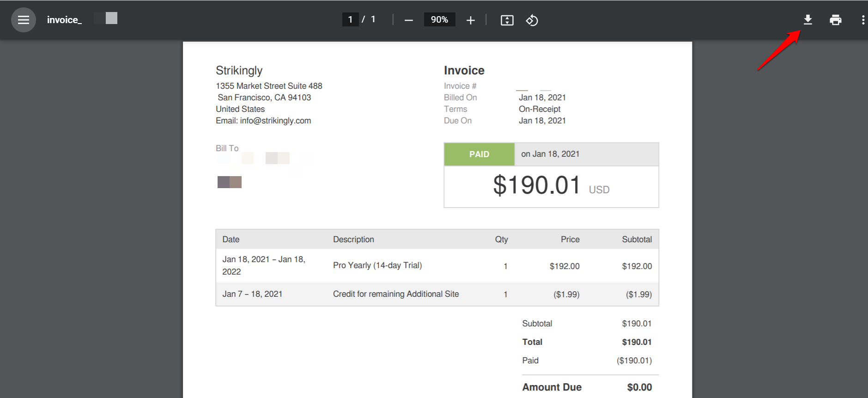This screenshot has width=868, height=398.
Task: Select the Strikingly company name
Action: click(x=239, y=70)
